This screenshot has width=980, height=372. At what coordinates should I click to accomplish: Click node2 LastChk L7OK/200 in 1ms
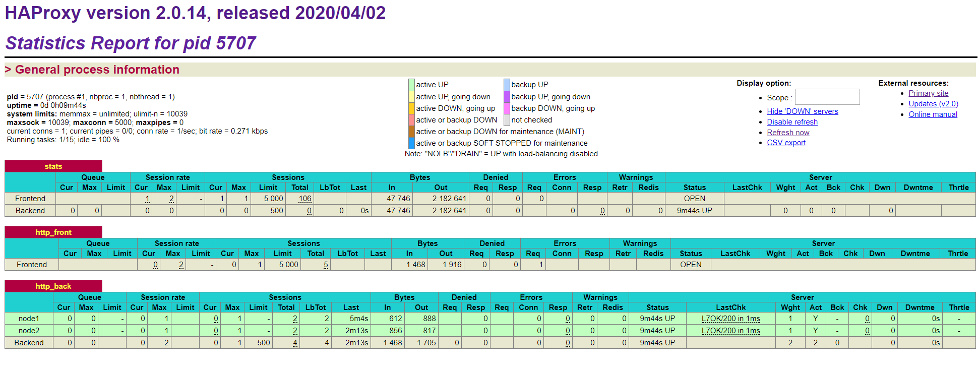pos(730,331)
